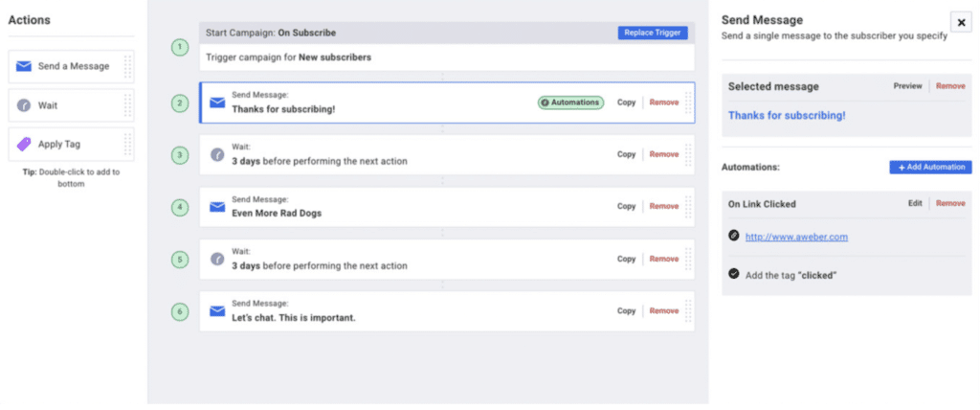Click the clock icon on step 3 Wait
This screenshot has width=980, height=410.
click(217, 154)
